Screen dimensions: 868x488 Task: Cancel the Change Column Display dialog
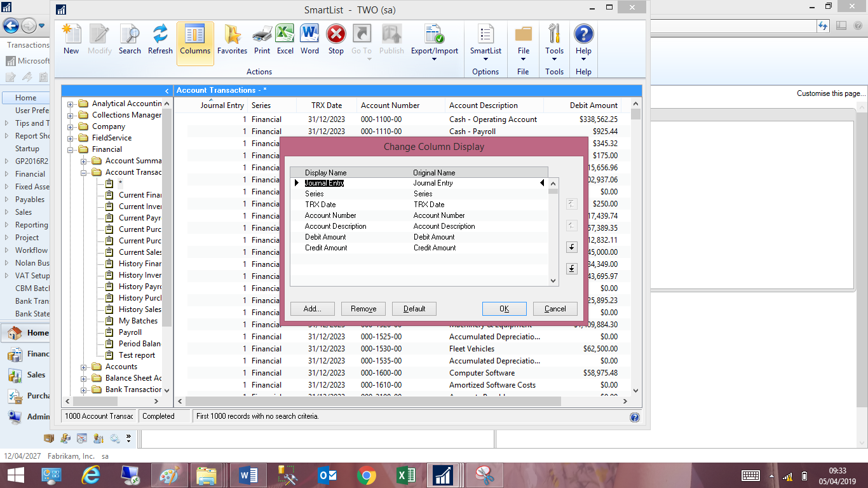[x=555, y=309]
